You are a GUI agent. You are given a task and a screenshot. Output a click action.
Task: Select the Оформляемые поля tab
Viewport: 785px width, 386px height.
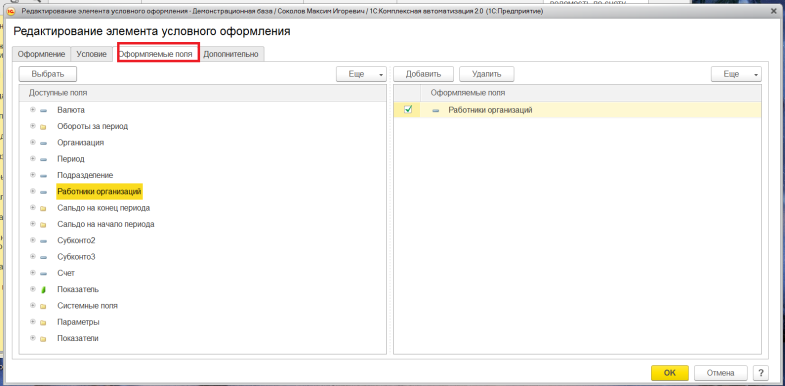158,53
